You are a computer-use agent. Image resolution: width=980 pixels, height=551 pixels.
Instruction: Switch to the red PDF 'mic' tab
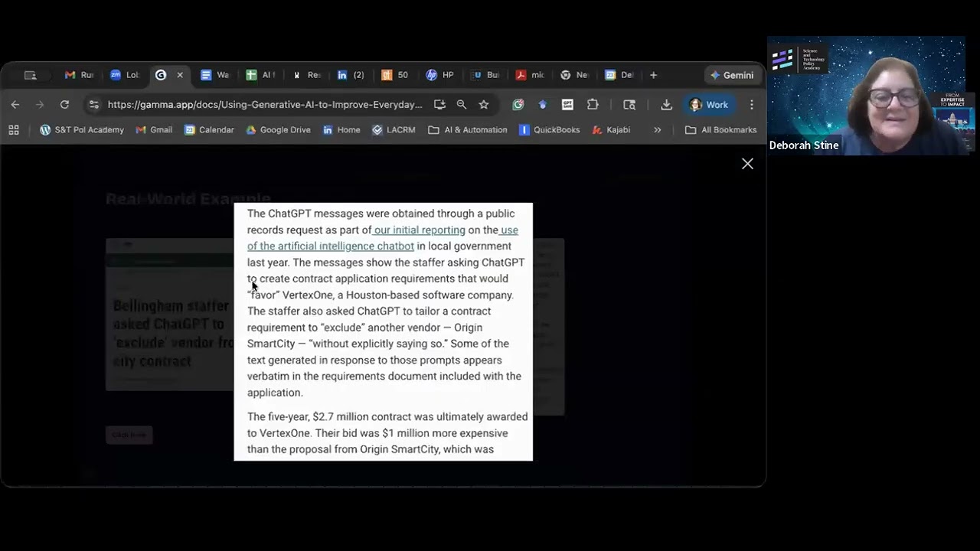531,75
